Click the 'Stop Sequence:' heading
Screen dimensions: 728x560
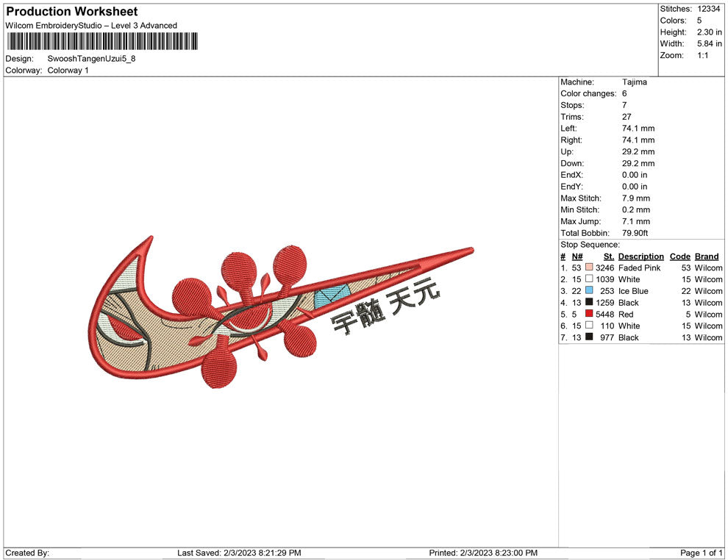coord(590,245)
